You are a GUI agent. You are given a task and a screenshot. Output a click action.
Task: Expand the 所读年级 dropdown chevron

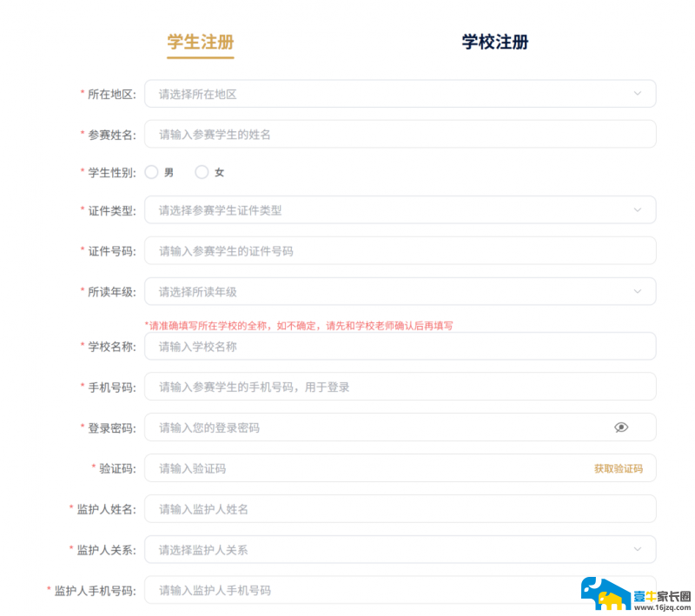(638, 292)
